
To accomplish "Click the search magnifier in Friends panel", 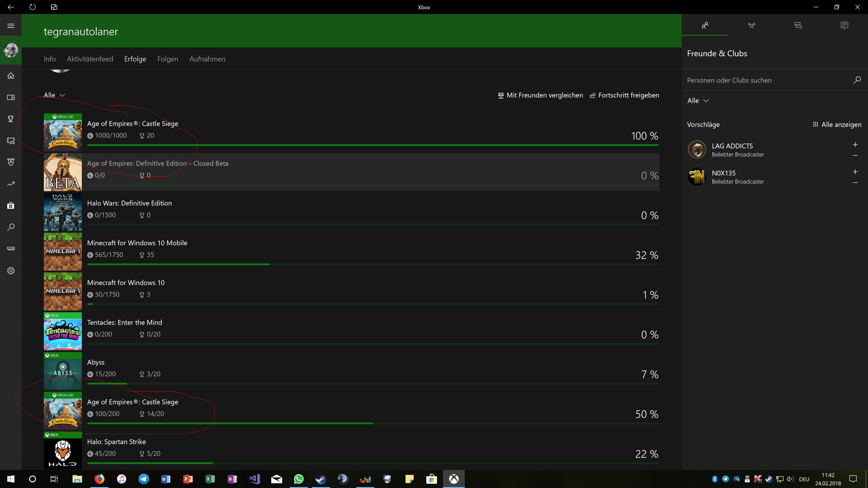I will [x=857, y=80].
